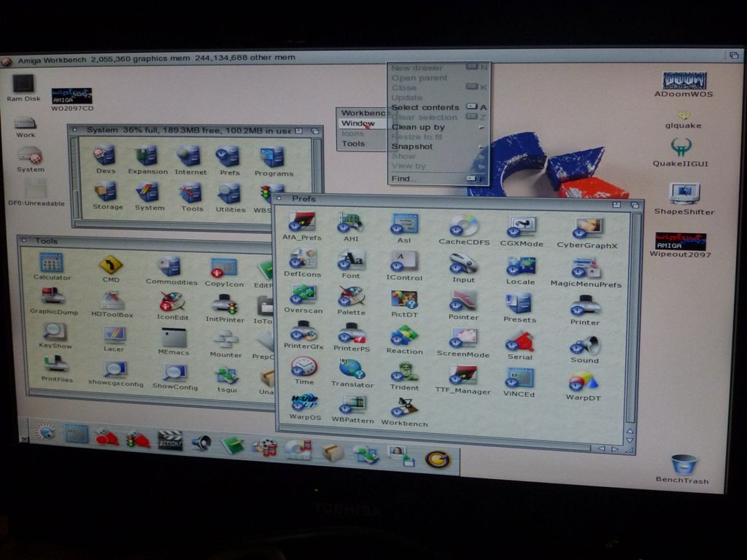The height and width of the screenshot is (560, 747).
Task: Click the Prefs window scroll down arrow
Action: [x=630, y=440]
